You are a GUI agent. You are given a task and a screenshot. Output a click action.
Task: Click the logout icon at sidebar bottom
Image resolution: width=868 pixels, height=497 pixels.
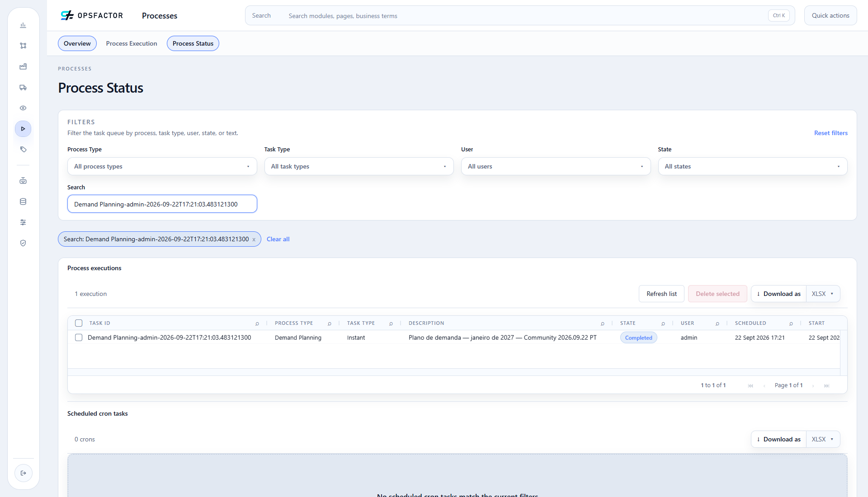[x=23, y=473]
